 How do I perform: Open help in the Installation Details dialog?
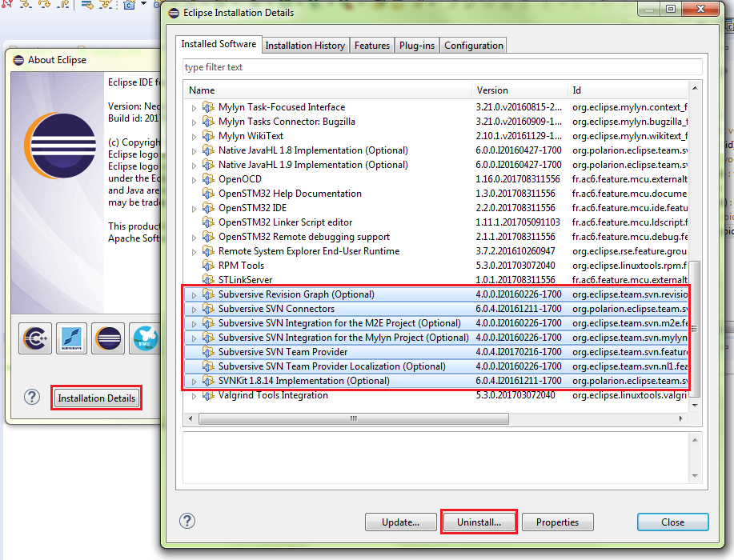pos(187,522)
